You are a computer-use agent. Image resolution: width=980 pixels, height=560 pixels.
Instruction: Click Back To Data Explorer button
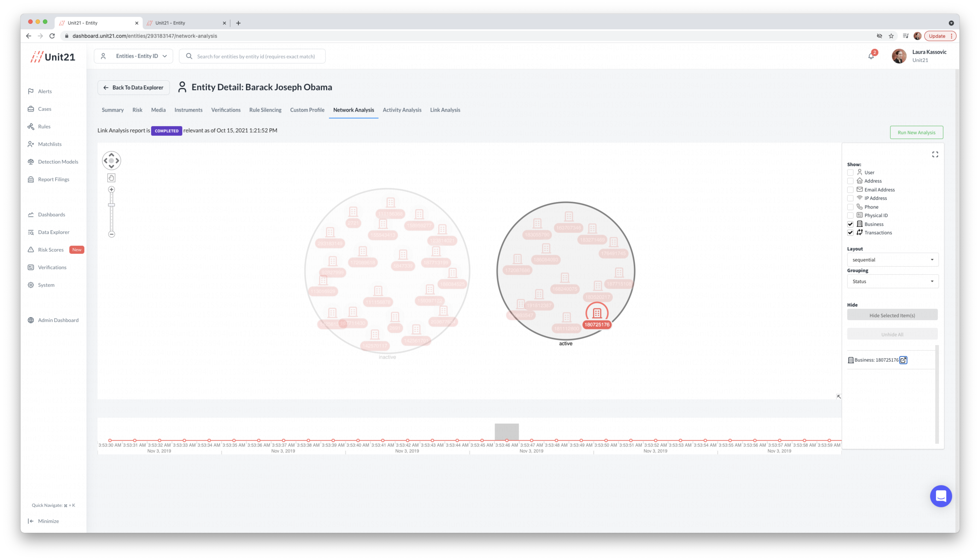pos(134,88)
